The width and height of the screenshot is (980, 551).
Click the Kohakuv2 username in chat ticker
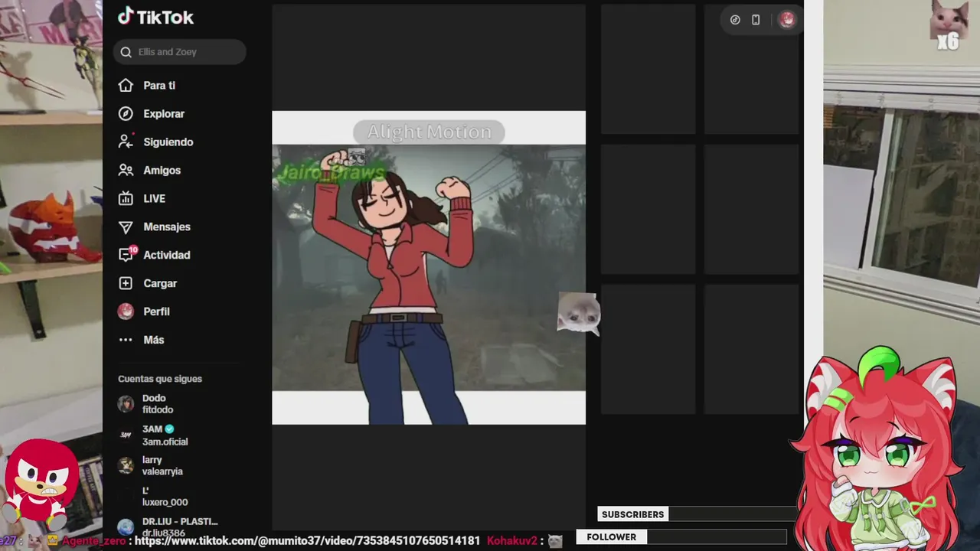[512, 541]
